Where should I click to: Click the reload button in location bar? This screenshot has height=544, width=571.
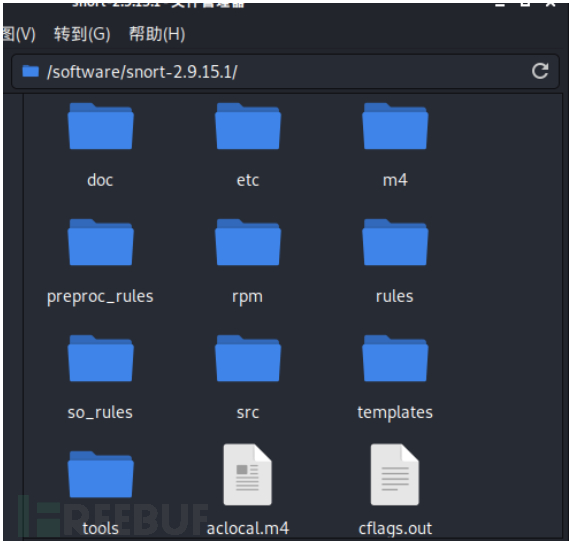[x=540, y=71]
